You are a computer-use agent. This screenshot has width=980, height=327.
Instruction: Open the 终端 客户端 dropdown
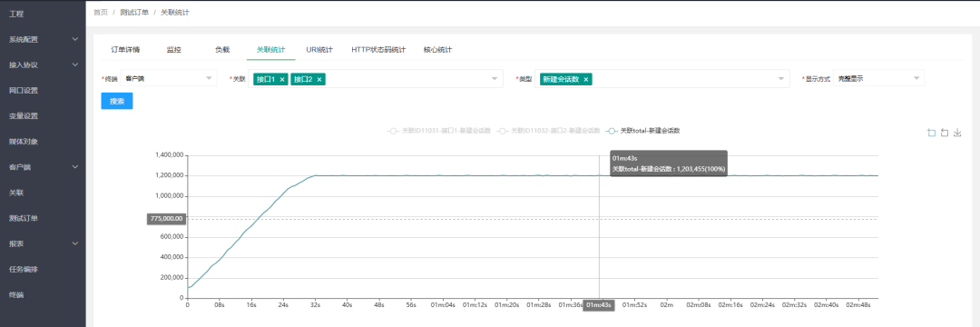[x=168, y=78]
